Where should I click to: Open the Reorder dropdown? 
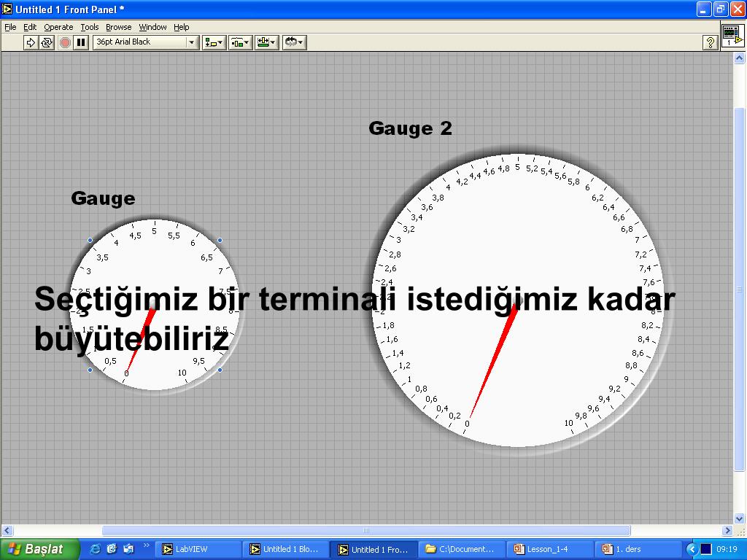[x=294, y=42]
